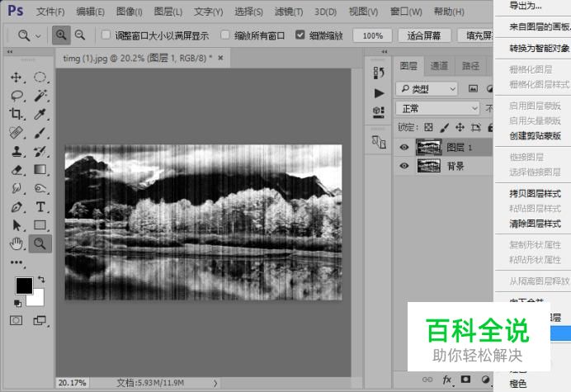Select the Lasso tool
571x392 pixels.
click(17, 96)
